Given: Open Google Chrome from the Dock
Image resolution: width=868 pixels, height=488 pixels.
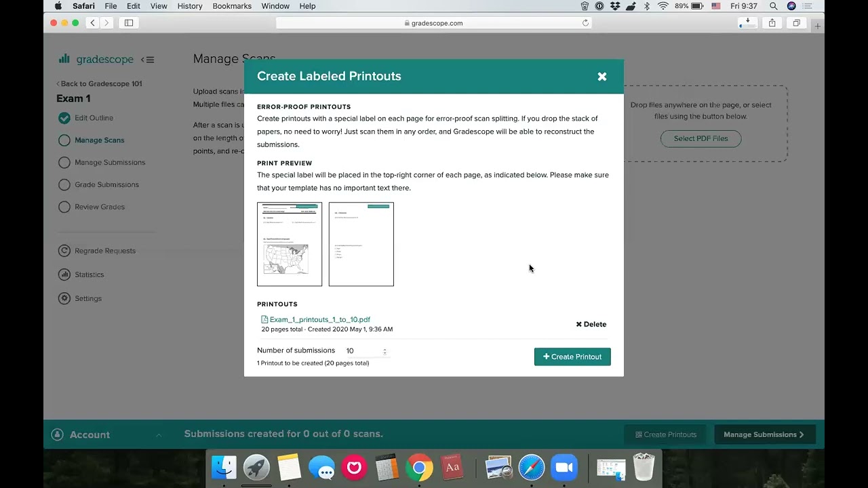Looking at the screenshot, I should point(419,467).
